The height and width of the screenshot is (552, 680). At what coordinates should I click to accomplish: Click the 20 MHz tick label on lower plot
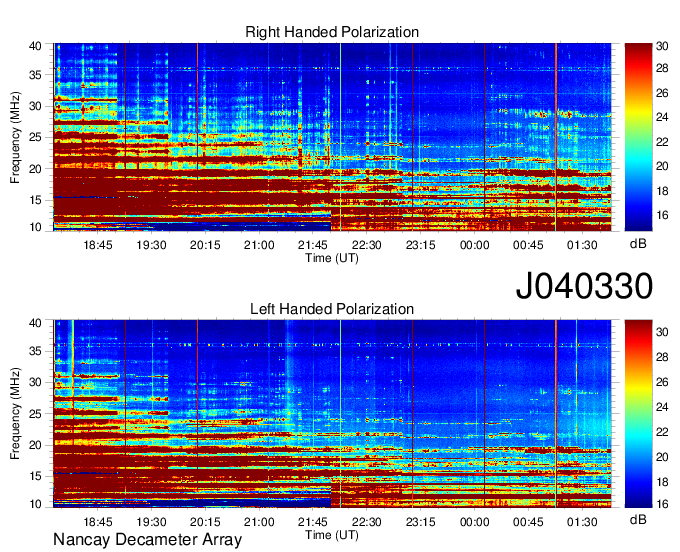pyautogui.click(x=35, y=445)
